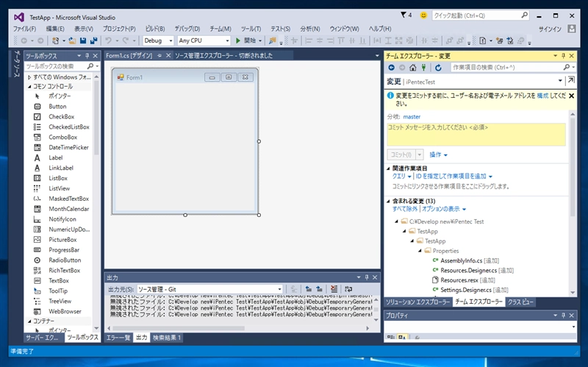Viewport: 588px width, 367px height.
Task: Open the Team menu
Action: tap(220, 29)
